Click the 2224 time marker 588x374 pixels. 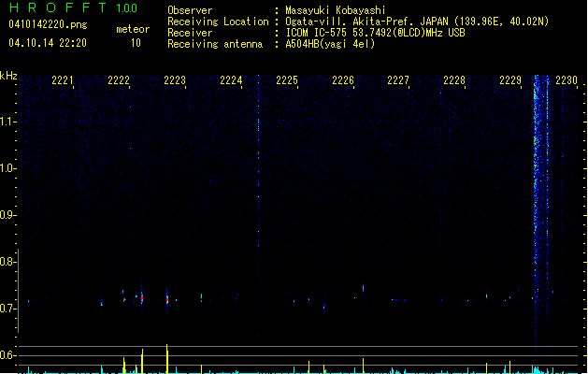click(231, 80)
